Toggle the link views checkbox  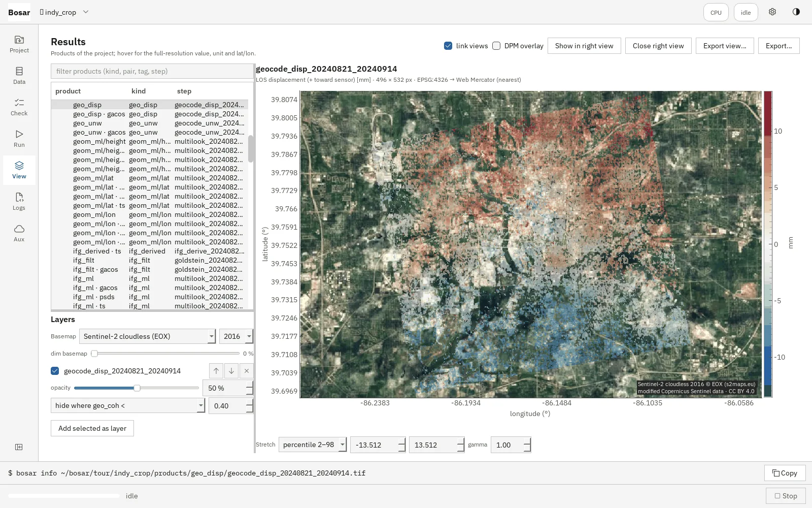(x=448, y=46)
